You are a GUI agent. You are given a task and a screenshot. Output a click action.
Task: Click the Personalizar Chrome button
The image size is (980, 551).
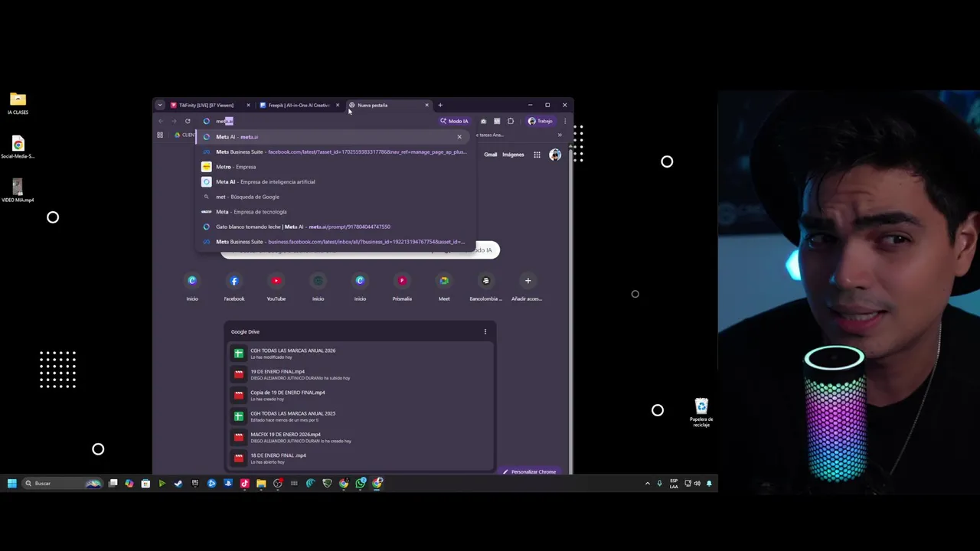529,471
